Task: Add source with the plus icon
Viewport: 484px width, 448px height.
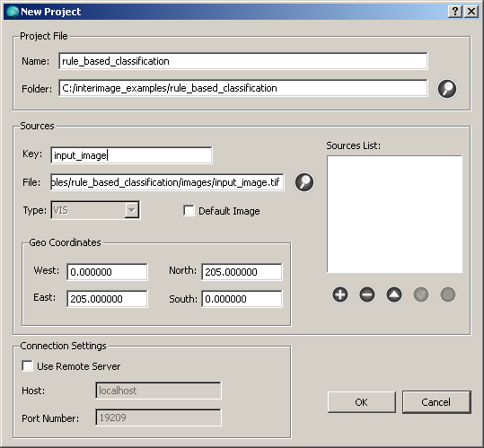Action: (340, 294)
